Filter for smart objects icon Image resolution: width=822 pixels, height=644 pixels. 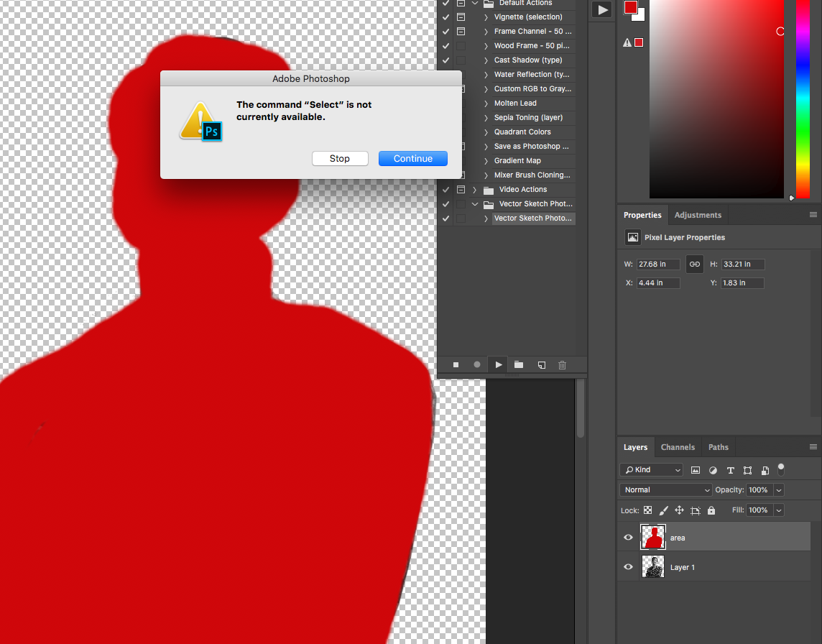coord(765,470)
